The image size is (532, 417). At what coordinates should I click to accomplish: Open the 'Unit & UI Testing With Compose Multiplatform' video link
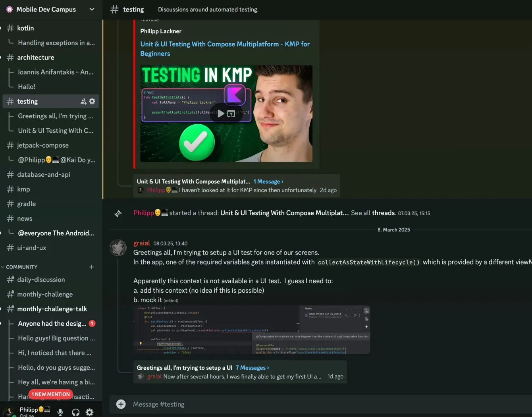tap(225, 49)
